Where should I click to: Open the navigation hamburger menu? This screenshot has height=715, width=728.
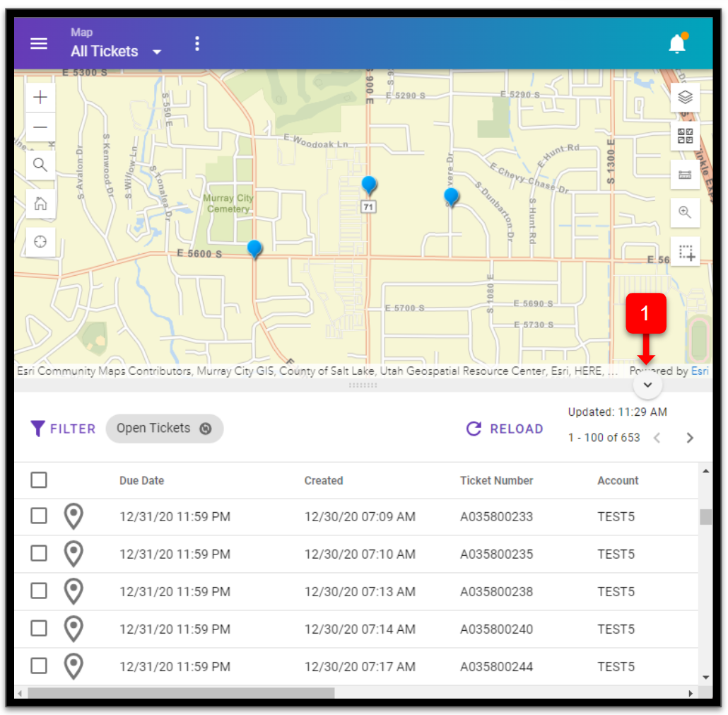(39, 43)
